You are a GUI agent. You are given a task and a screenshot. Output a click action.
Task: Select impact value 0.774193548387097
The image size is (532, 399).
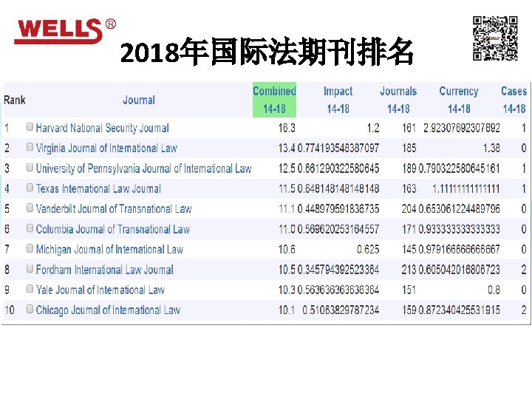[x=338, y=149]
